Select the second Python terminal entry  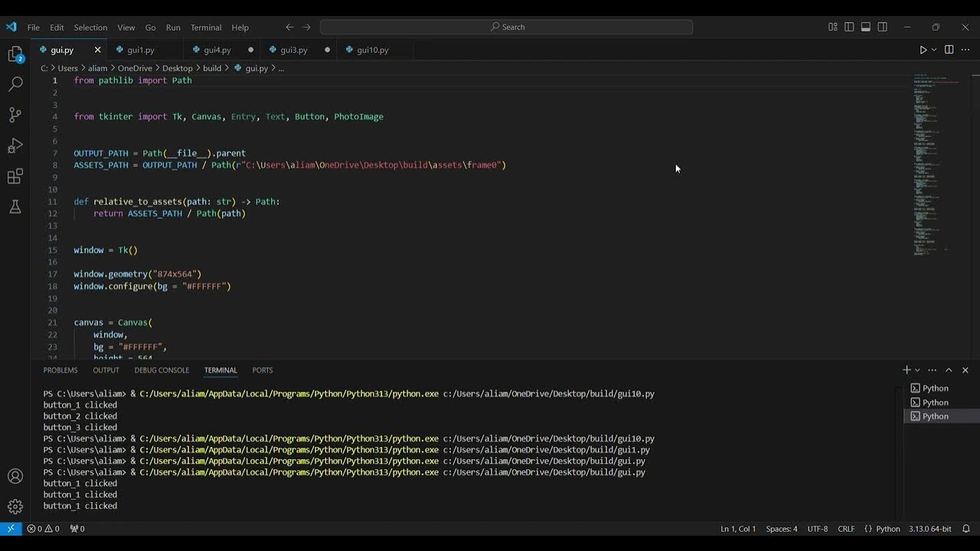coord(942,402)
